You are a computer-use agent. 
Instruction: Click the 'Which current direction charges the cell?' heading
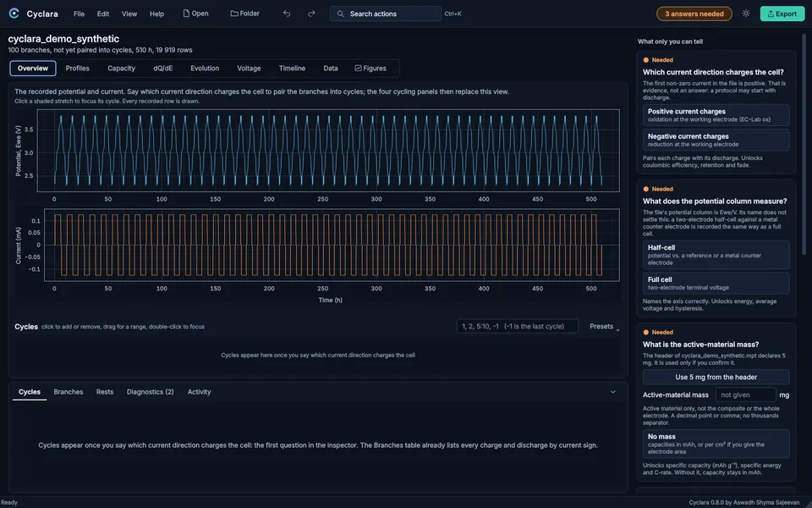(713, 72)
